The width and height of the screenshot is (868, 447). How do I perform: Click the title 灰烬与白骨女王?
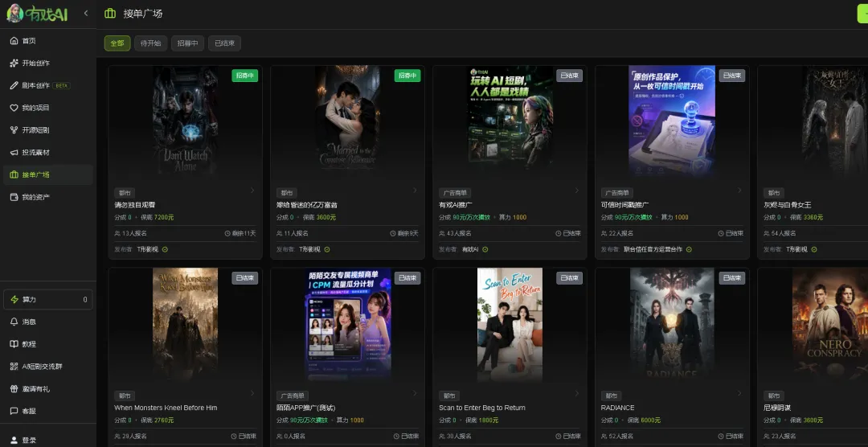tap(787, 205)
